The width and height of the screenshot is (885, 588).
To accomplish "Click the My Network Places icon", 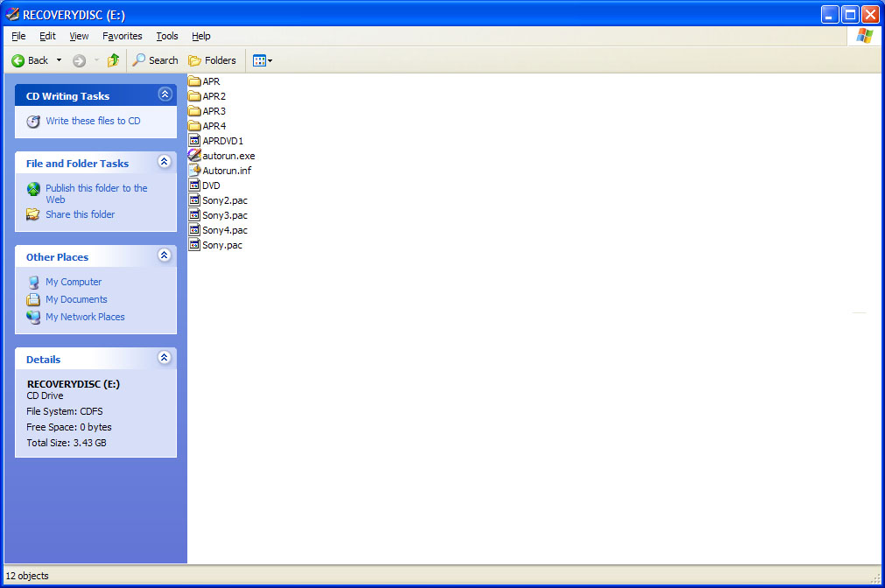I will click(x=33, y=317).
